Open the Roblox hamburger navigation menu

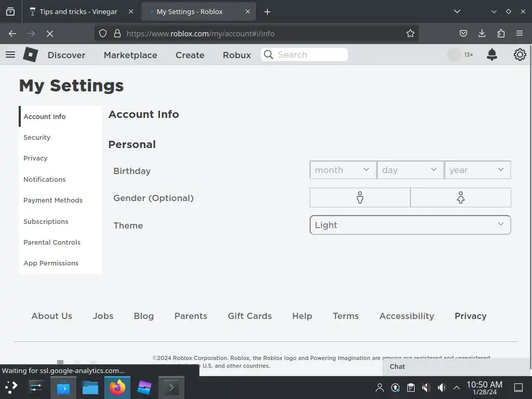[x=10, y=55]
